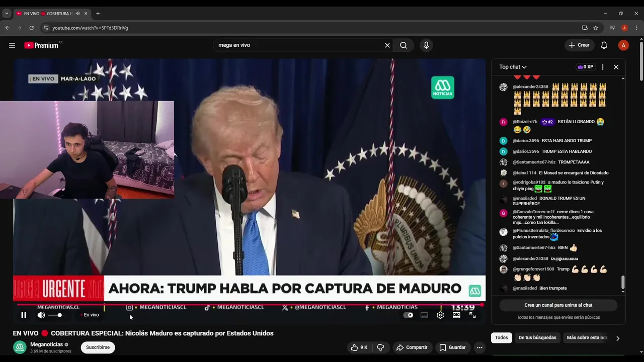
Task: Reload the page in the browser
Action: click(x=31, y=28)
